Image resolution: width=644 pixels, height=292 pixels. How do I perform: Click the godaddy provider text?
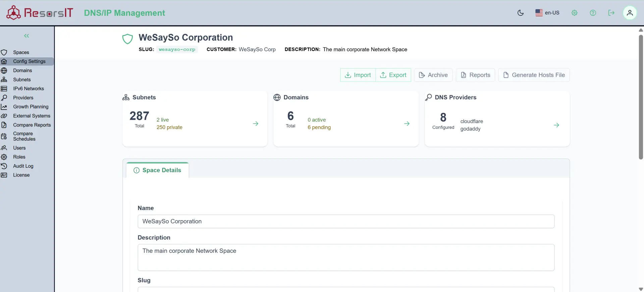pos(470,129)
